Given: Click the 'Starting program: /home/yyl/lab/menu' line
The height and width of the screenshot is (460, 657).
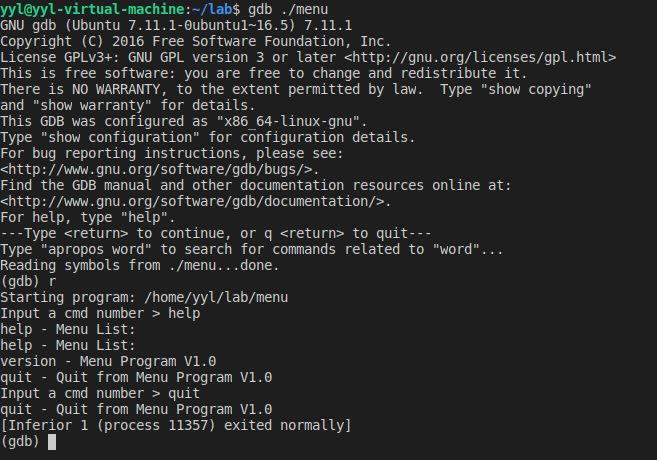Looking at the screenshot, I should point(150,297).
